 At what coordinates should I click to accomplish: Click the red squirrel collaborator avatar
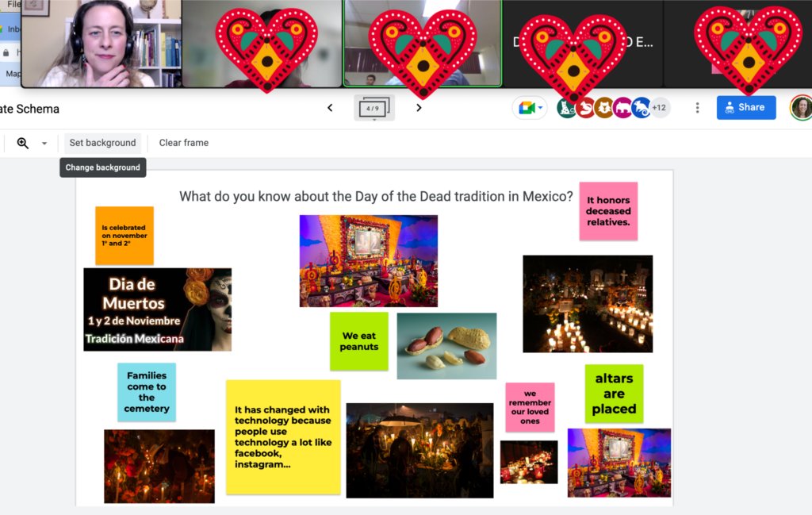click(x=585, y=108)
